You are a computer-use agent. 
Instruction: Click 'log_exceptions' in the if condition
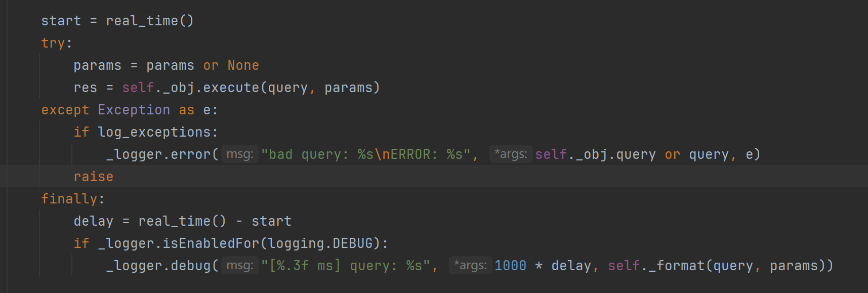[154, 132]
